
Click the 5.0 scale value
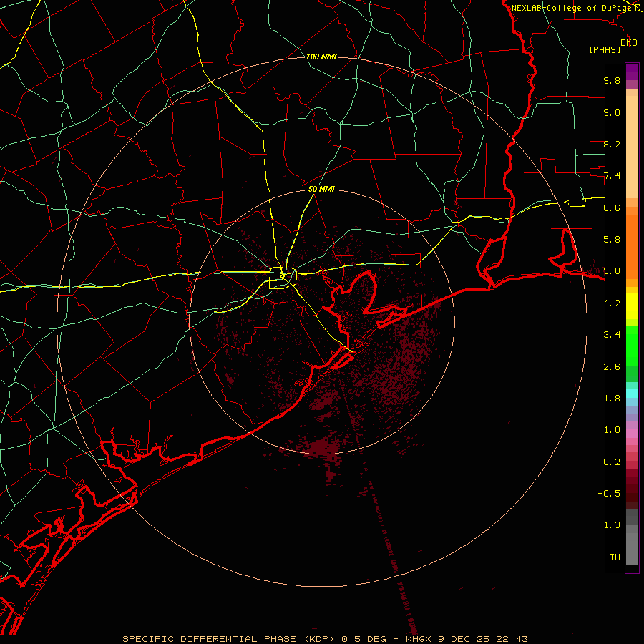[612, 271]
